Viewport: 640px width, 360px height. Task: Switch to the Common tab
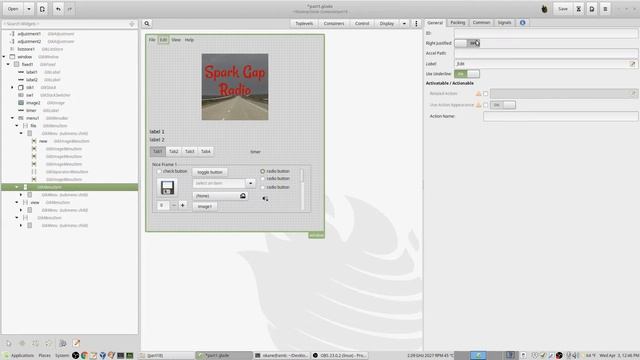(481, 23)
